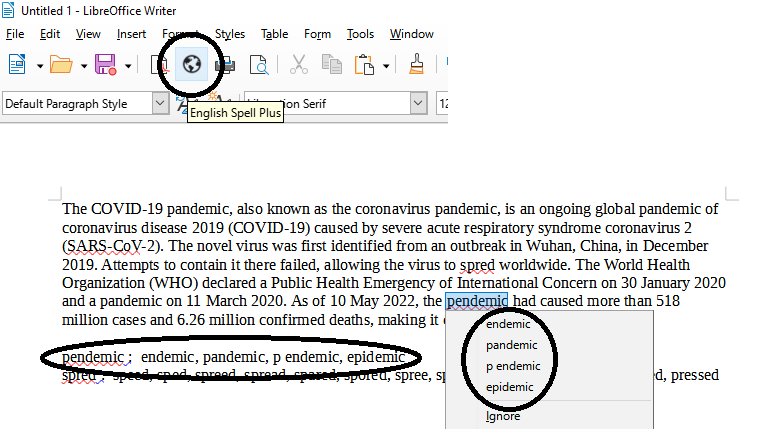The image size is (768, 432).
Task: Open the Paste options dropdown arrow
Action: [x=386, y=66]
